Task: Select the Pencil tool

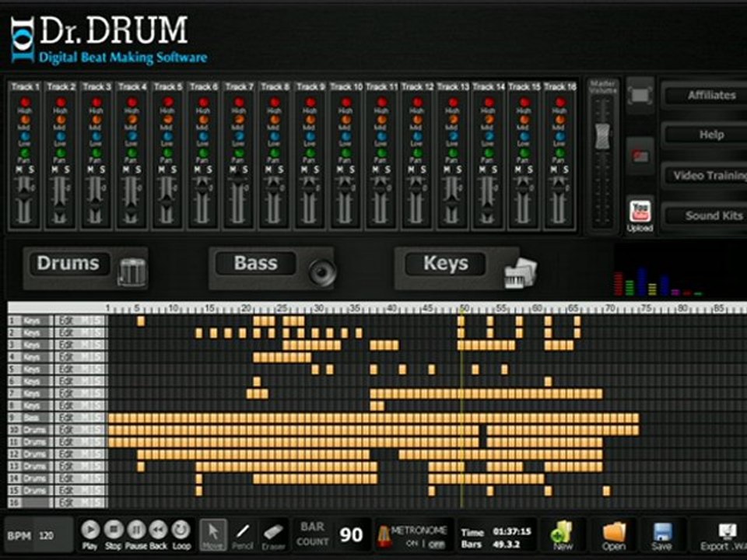Action: (x=243, y=534)
